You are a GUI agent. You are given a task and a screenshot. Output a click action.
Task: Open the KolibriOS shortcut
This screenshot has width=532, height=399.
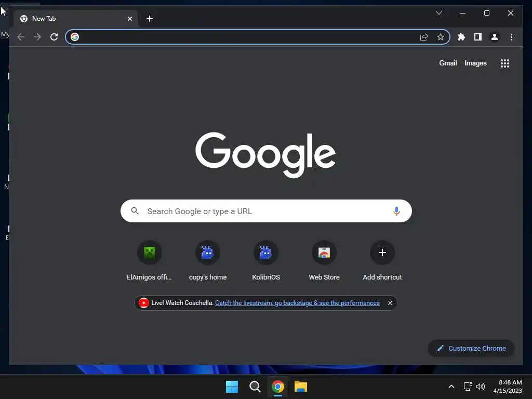[266, 260]
